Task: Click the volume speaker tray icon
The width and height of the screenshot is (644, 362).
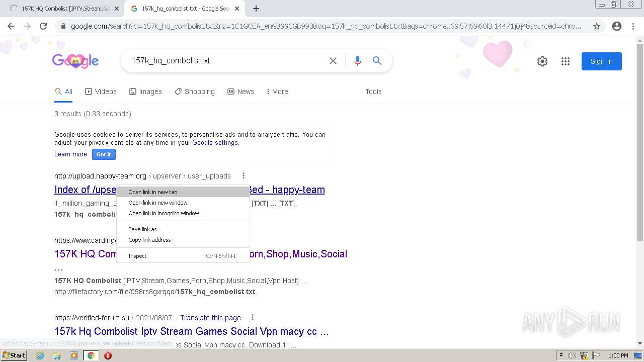Action: [572, 355]
